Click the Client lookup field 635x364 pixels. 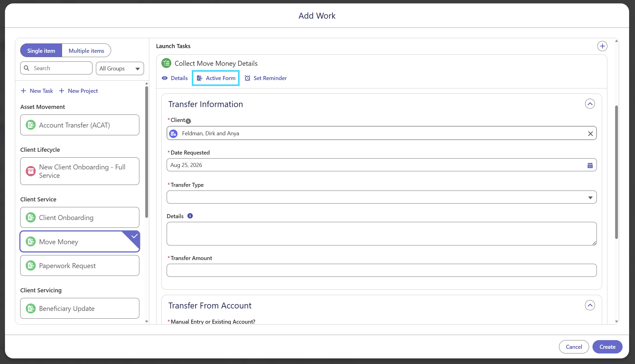click(381, 133)
